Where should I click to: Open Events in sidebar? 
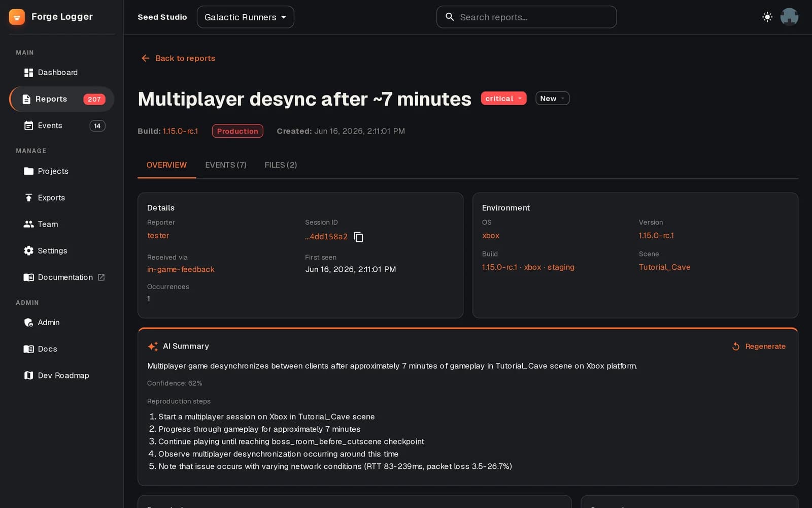[61, 125]
